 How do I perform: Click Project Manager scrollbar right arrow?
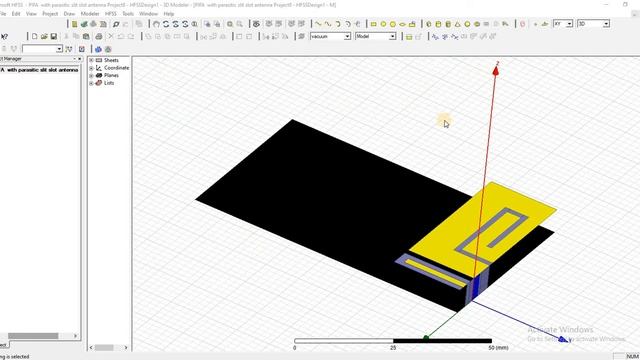76,336
